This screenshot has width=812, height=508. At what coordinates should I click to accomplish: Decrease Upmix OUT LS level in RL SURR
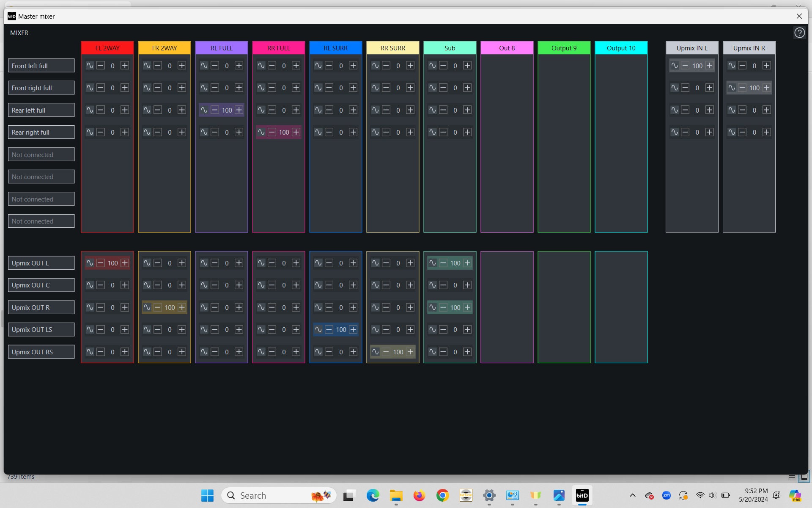tap(329, 329)
